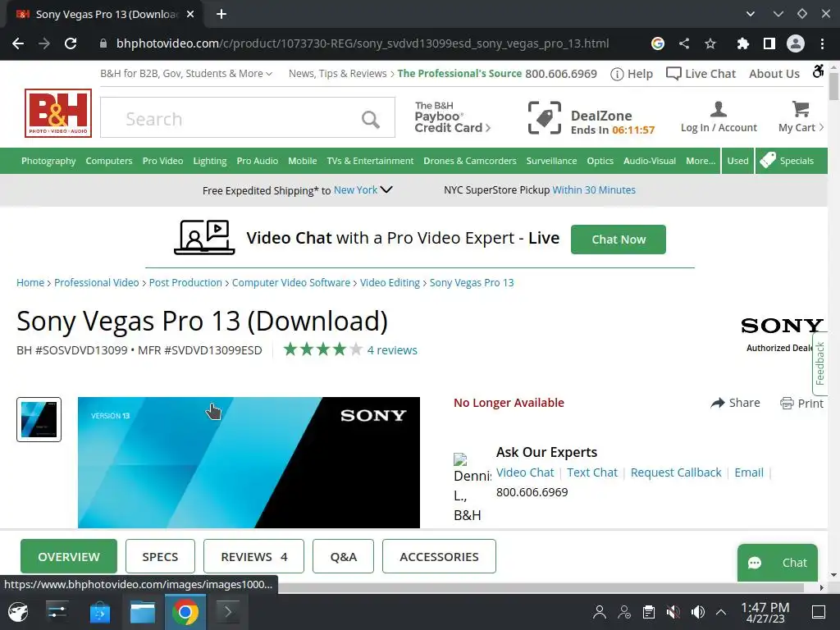The height and width of the screenshot is (630, 840).
Task: Click the browser back arrow
Action: click(18, 43)
